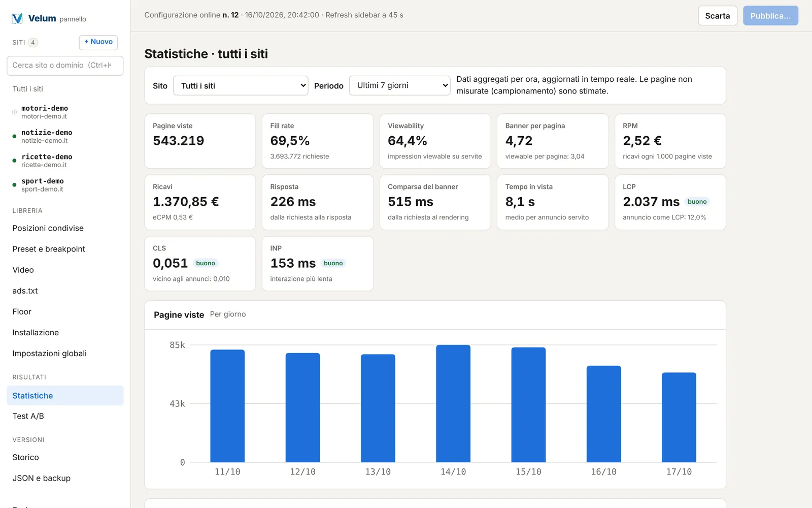Click the 14/10 bar in the chart
The height and width of the screenshot is (508, 812).
pyautogui.click(x=453, y=404)
